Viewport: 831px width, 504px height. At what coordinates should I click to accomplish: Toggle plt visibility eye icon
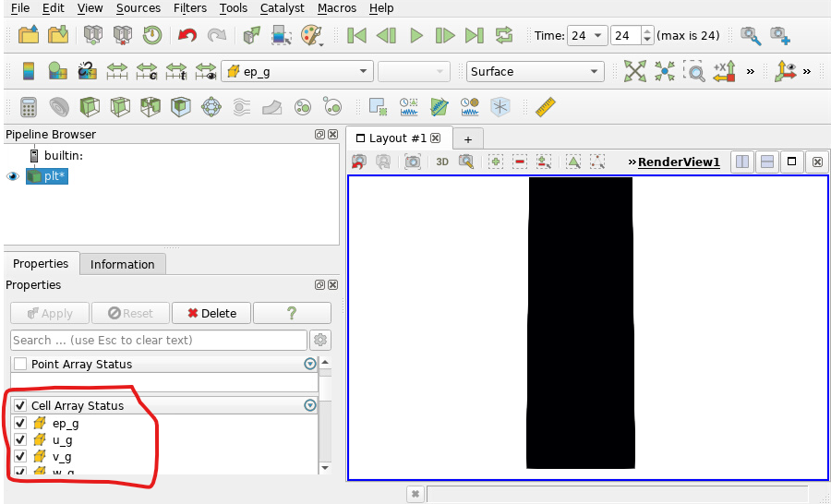tap(13, 176)
